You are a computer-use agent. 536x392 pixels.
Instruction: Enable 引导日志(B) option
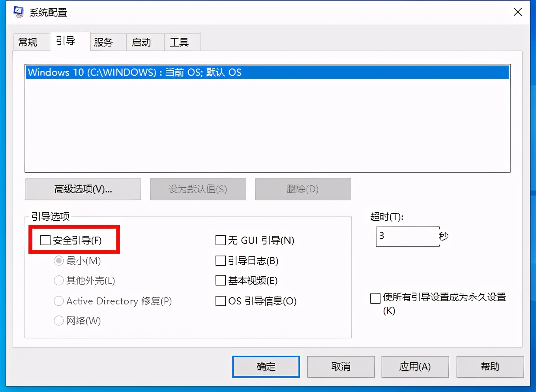click(x=220, y=260)
